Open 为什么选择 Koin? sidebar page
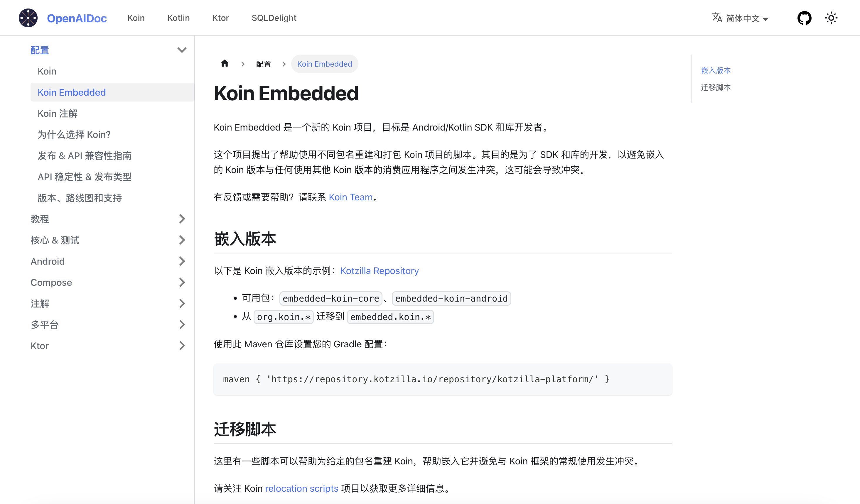860x504 pixels. (74, 135)
